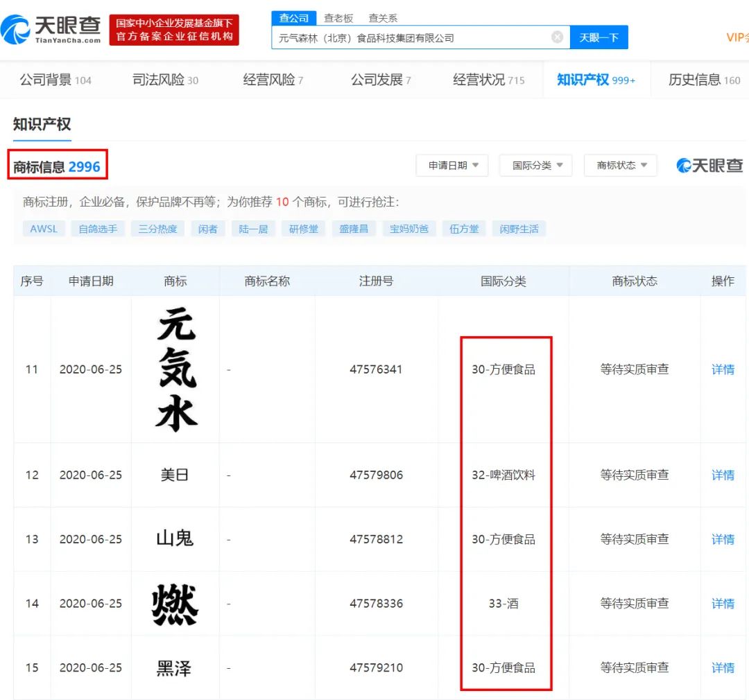Click the 研修堂 trademark tag

point(303,229)
